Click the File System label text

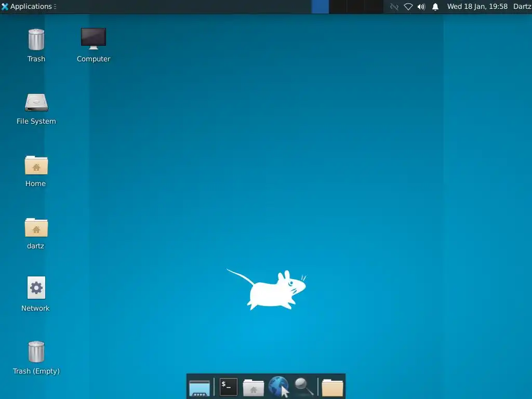click(x=36, y=121)
